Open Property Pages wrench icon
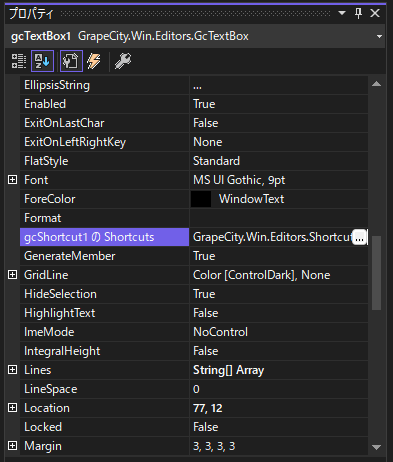This screenshot has width=393, height=462. pos(123,61)
